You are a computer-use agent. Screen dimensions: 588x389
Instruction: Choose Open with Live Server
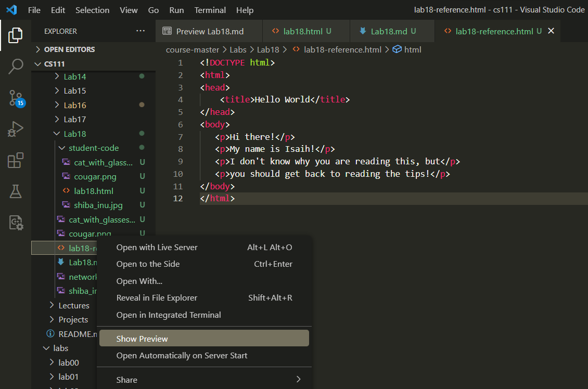(157, 248)
